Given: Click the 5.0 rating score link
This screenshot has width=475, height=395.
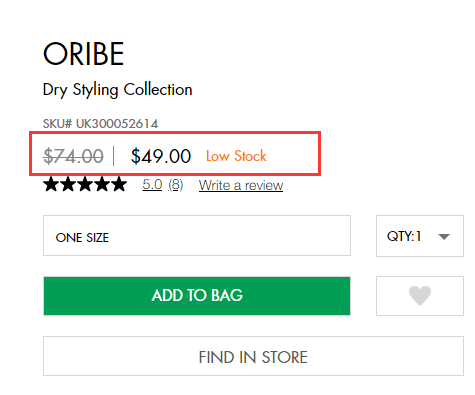Looking at the screenshot, I should click(x=152, y=185).
